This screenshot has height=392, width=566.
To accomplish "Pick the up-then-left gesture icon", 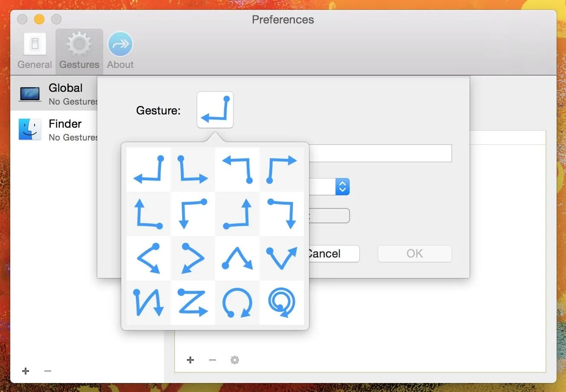I will 237,170.
